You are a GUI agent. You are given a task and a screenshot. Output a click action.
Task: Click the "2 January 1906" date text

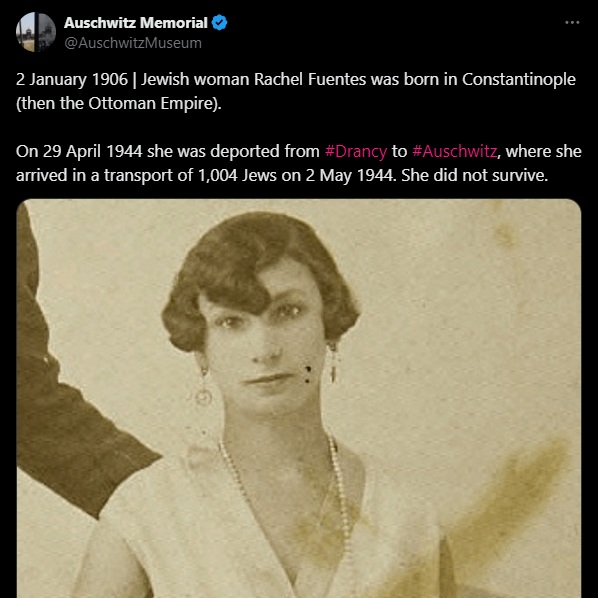point(72,80)
